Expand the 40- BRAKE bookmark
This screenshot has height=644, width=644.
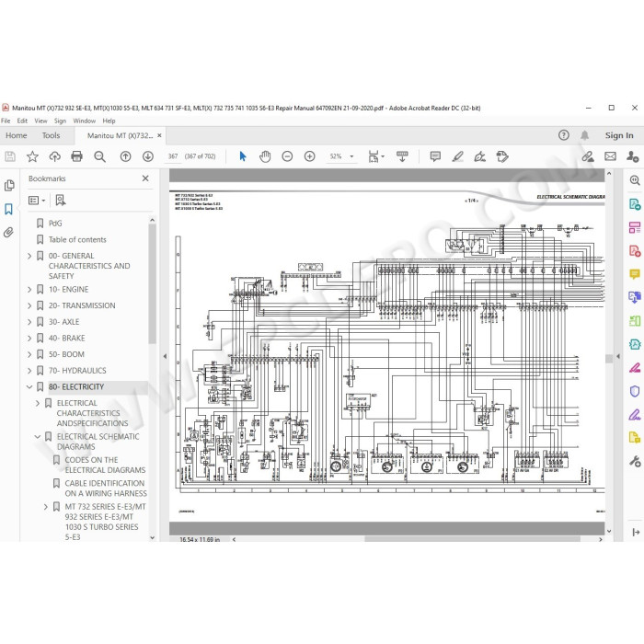[x=29, y=338]
